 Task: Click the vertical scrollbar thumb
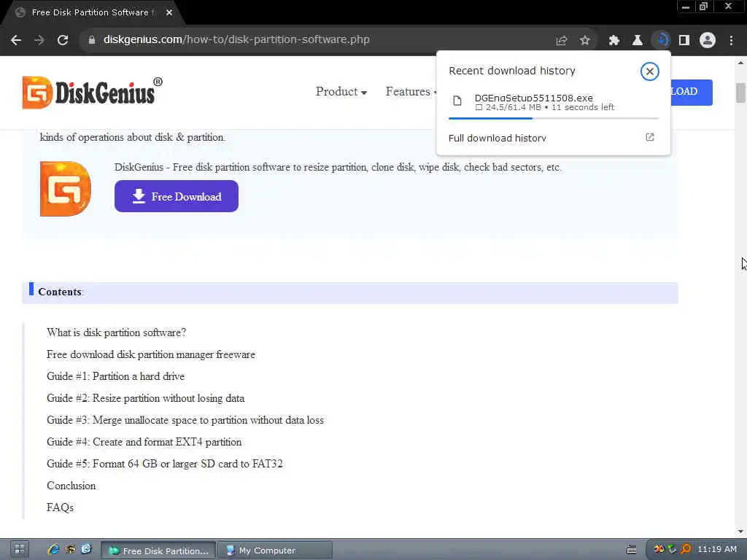coord(740,93)
